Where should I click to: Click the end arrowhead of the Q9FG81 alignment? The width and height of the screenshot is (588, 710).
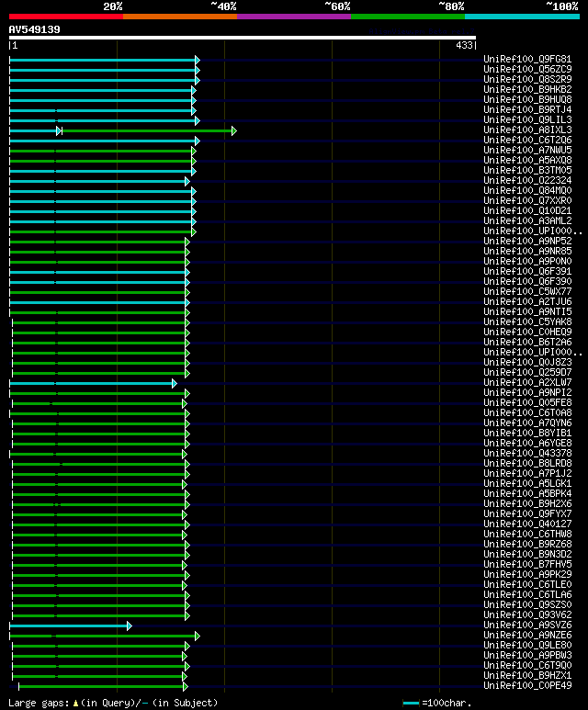(x=198, y=60)
